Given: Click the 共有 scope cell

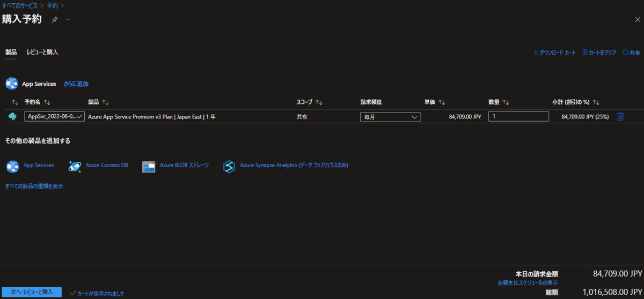Looking at the screenshot, I should (x=302, y=116).
